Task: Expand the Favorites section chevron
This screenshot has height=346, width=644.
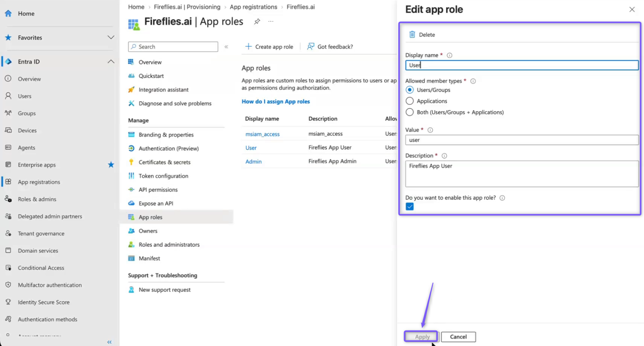Action: [x=111, y=37]
